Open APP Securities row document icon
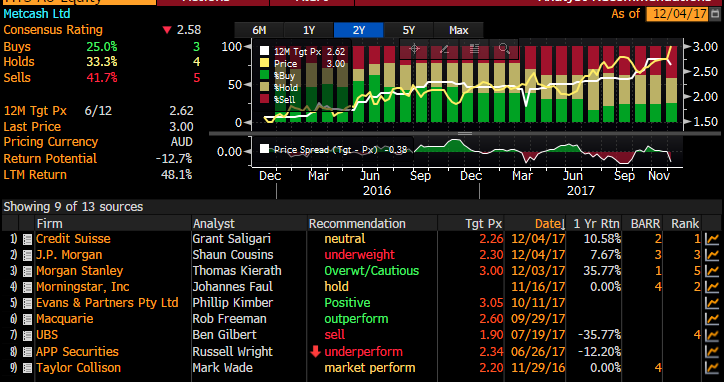Image resolution: width=724 pixels, height=382 pixels. coord(27,352)
